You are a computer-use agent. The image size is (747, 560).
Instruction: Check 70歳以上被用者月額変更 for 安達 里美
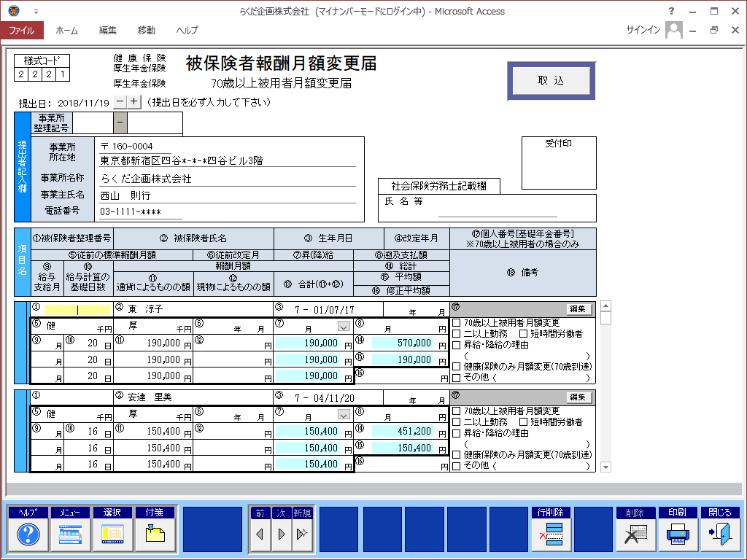457,411
